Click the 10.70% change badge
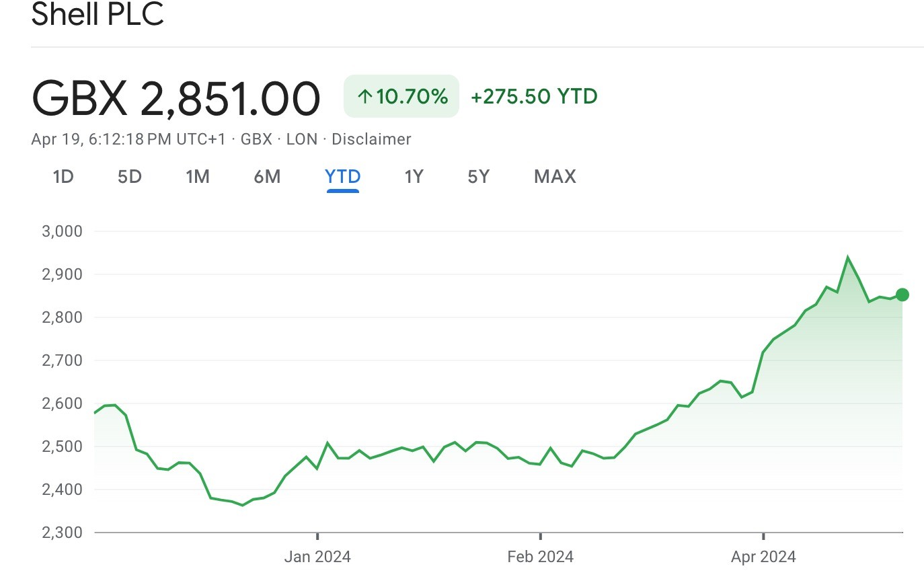The image size is (924, 585). (x=401, y=96)
